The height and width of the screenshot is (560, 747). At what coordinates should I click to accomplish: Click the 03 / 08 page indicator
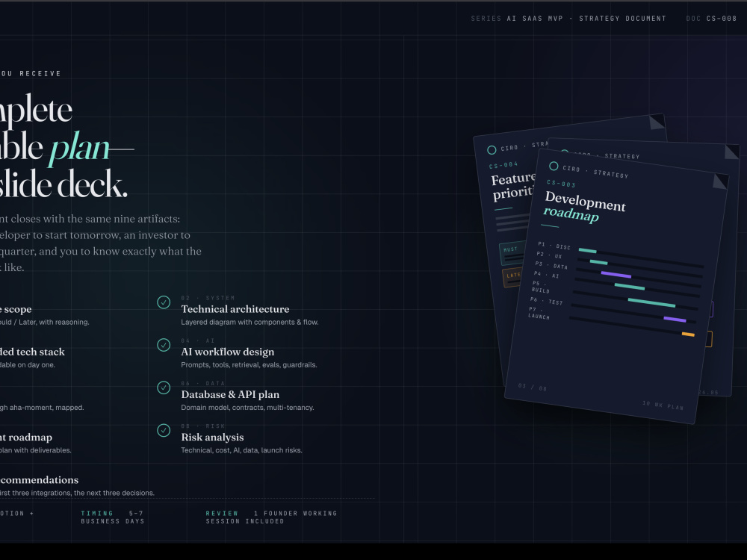point(533,387)
